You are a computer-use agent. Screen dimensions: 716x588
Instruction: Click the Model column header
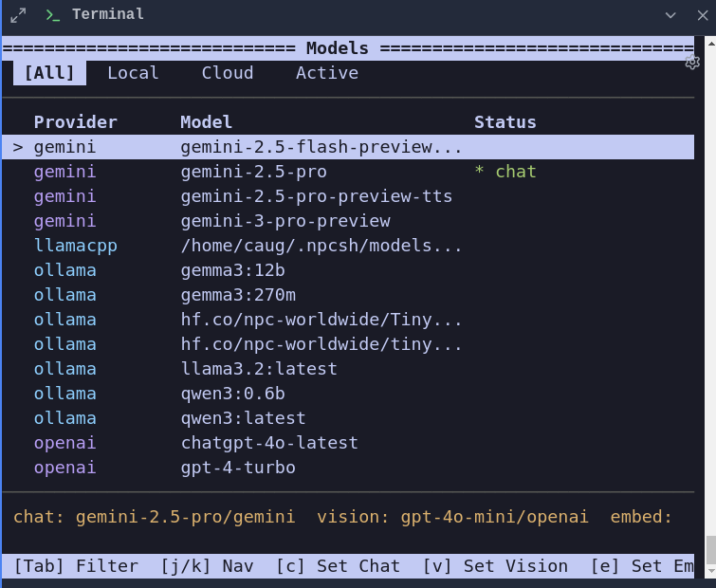tap(206, 122)
